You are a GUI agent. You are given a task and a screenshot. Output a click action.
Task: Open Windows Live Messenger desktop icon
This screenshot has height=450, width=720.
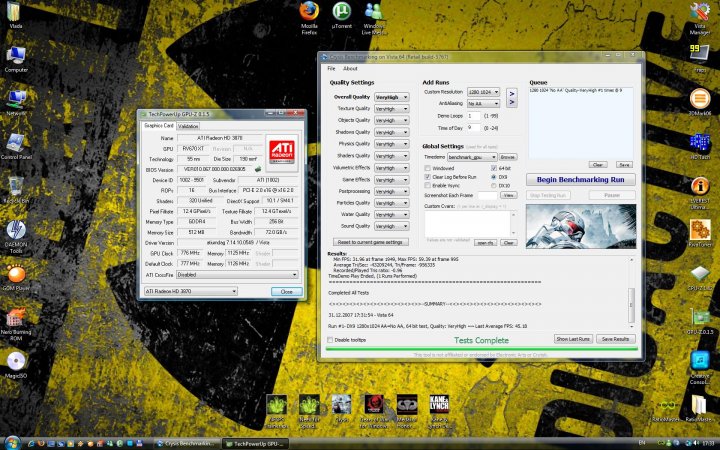(374, 17)
